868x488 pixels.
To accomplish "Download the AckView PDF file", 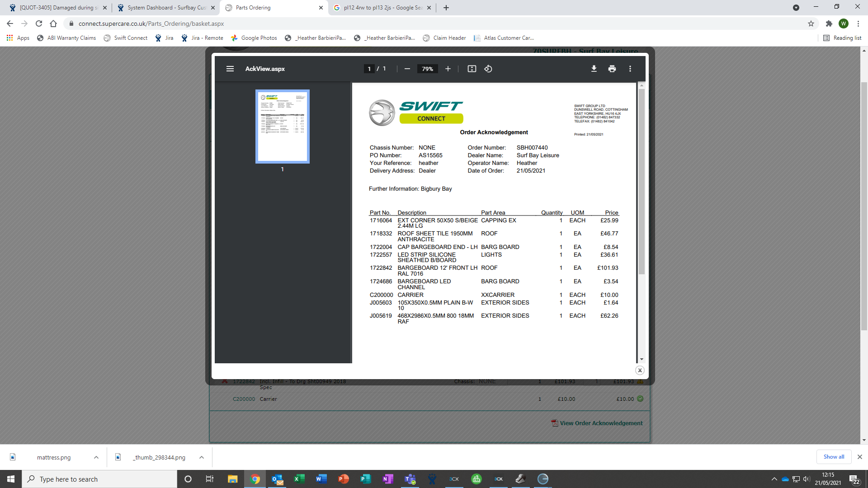I will point(594,69).
